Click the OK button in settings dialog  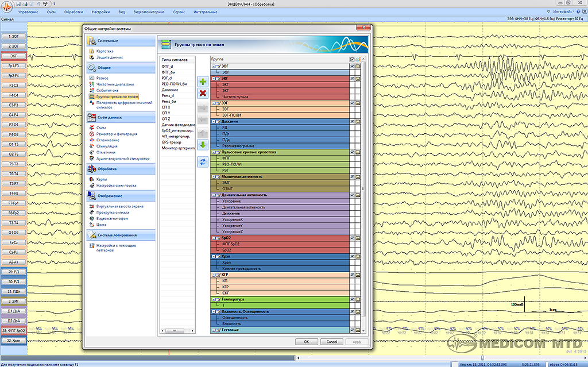[307, 342]
